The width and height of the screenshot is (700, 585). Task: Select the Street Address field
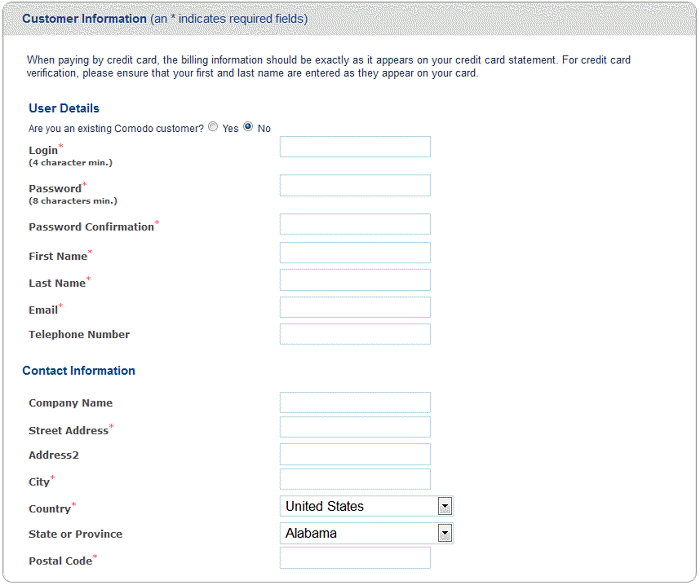coord(355,427)
